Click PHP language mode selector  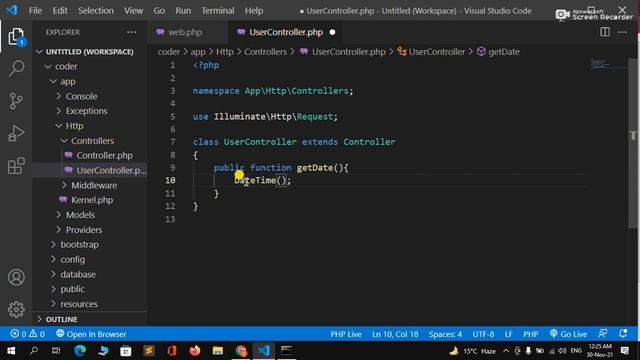pos(531,334)
